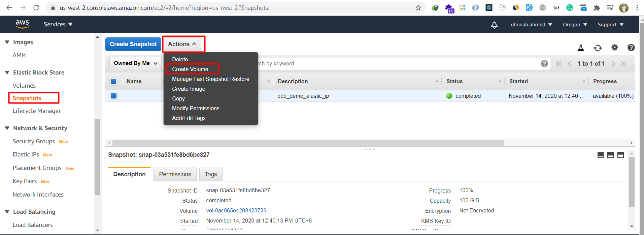The image size is (644, 235).
Task: Collapse the Actions dropdown button
Action: (x=182, y=44)
